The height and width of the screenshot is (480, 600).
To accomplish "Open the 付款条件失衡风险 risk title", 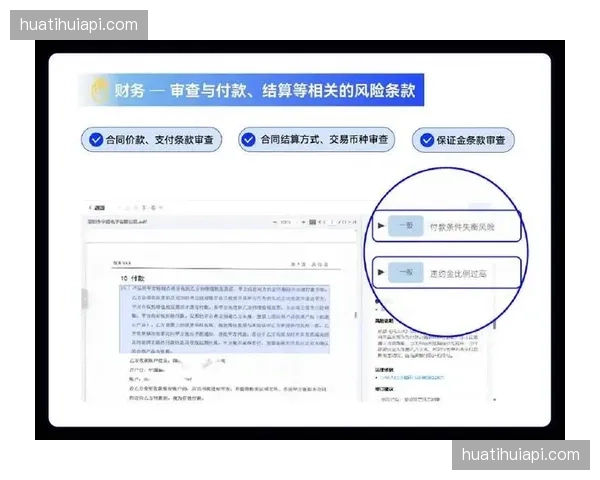I will [x=462, y=227].
